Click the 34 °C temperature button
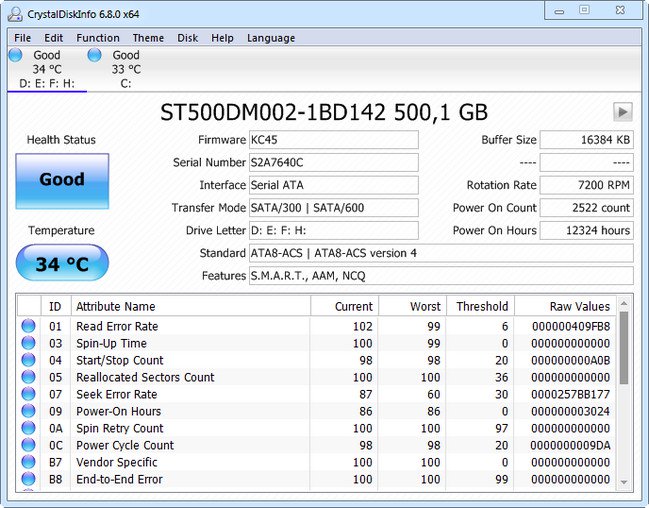Screen dimensions: 649x508 point(62,265)
